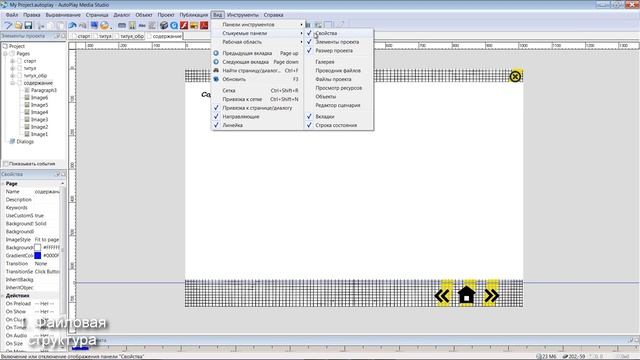Viewport: 640px width, 360px height.
Task: Click the ImageStyle Fit to page value
Action: (47, 240)
